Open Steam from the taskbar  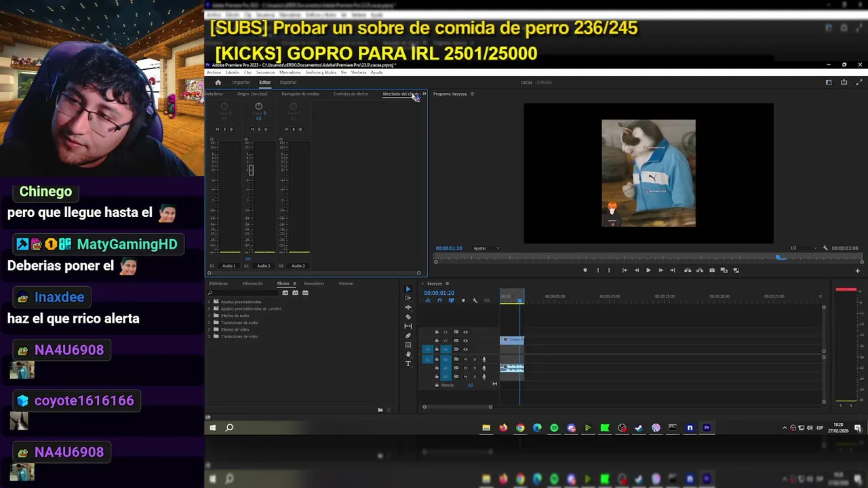639,428
